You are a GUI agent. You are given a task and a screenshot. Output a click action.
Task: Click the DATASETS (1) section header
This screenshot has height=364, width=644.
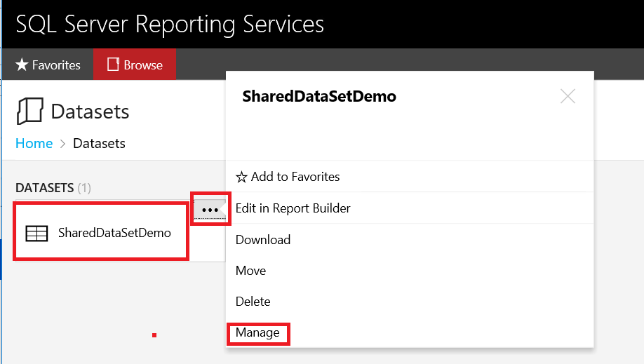(53, 188)
